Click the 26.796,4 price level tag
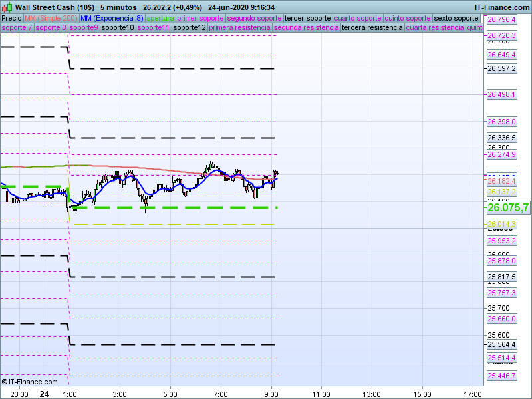 point(502,20)
